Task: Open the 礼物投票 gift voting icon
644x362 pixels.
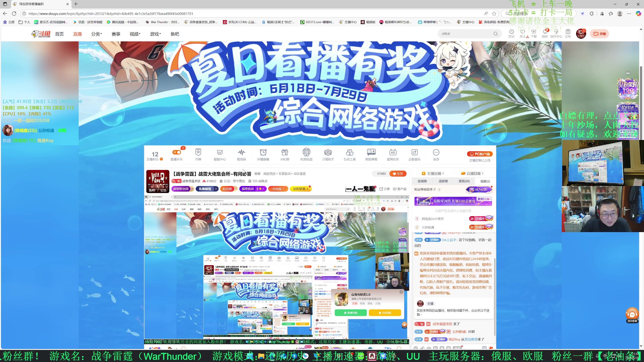Action: [306, 154]
